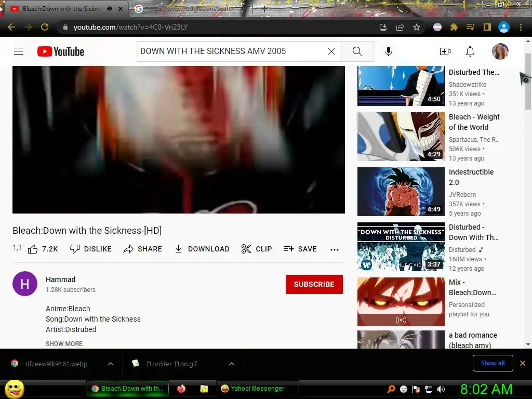Open the Create video icon
This screenshot has height=399, width=532.
(445, 51)
